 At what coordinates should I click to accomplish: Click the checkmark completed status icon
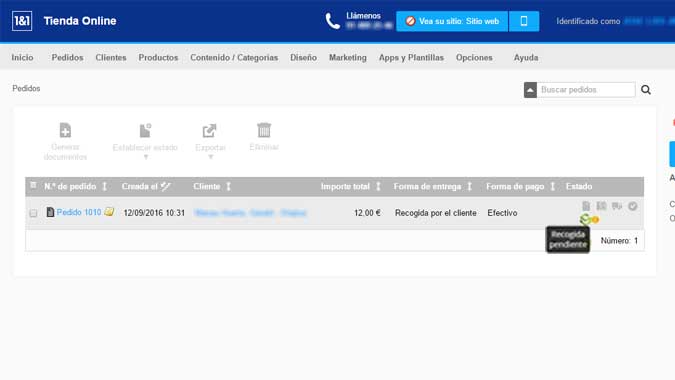click(x=632, y=206)
